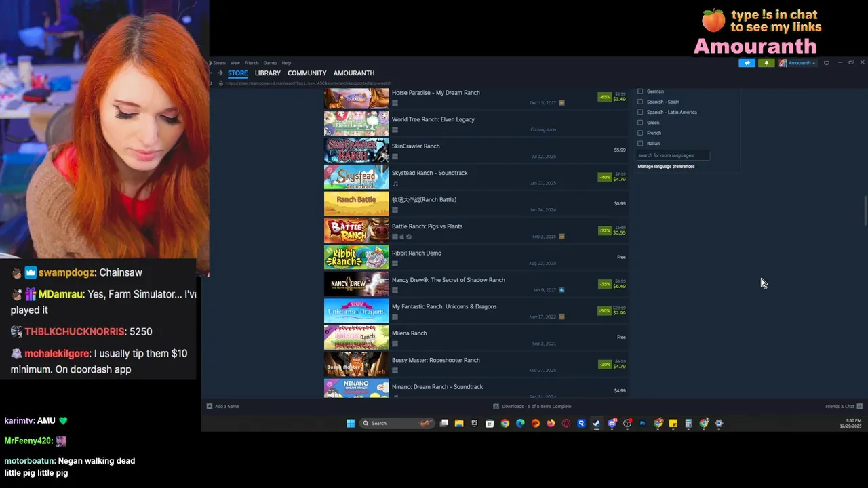Click the Amouranth profile avatar

pos(783,63)
